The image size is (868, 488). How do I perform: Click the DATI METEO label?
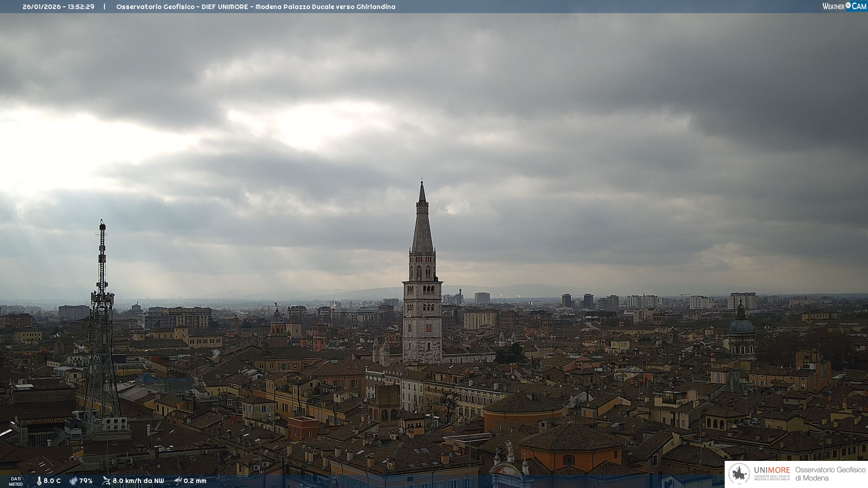pyautogui.click(x=16, y=481)
